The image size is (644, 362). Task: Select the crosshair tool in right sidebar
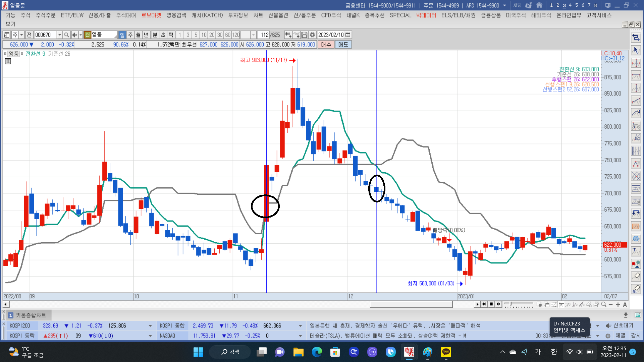(636, 63)
